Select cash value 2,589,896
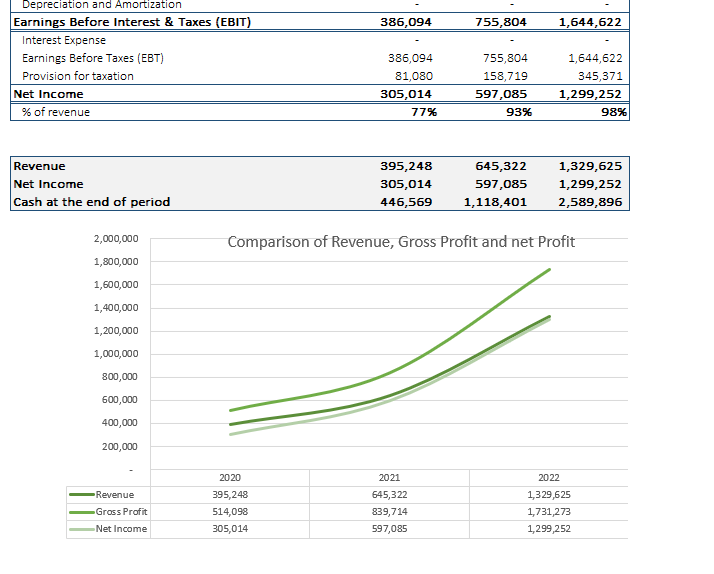The image size is (714, 574). [x=590, y=202]
